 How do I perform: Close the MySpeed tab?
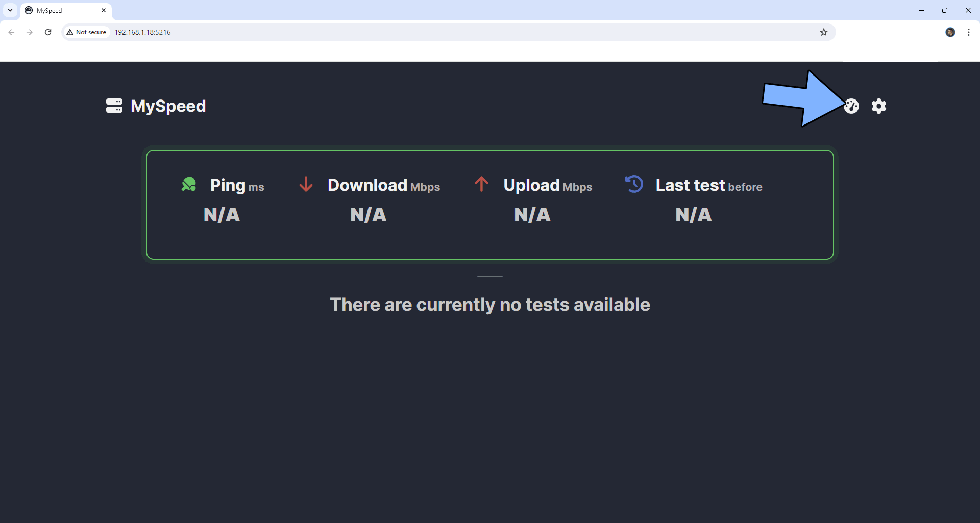pyautogui.click(x=104, y=10)
